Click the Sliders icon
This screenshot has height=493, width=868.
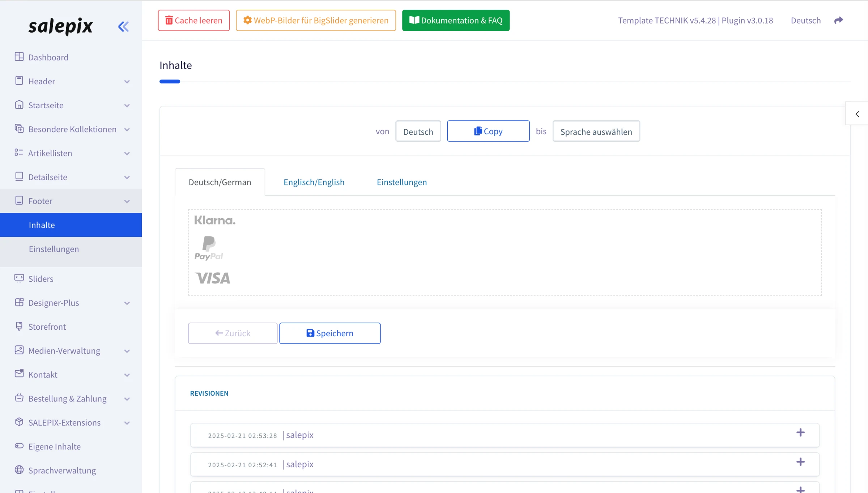(19, 278)
